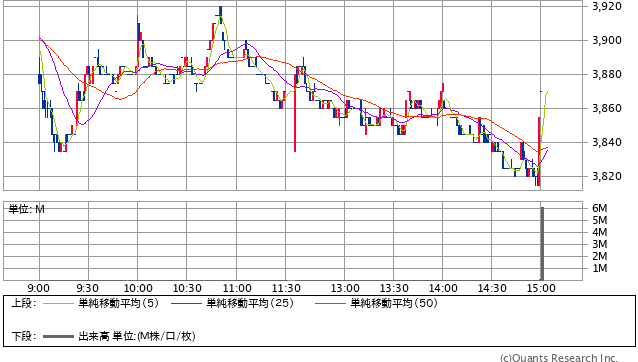Click the 単純移動平均(5) legend text
This screenshot has height=362, width=638.
tap(118, 303)
